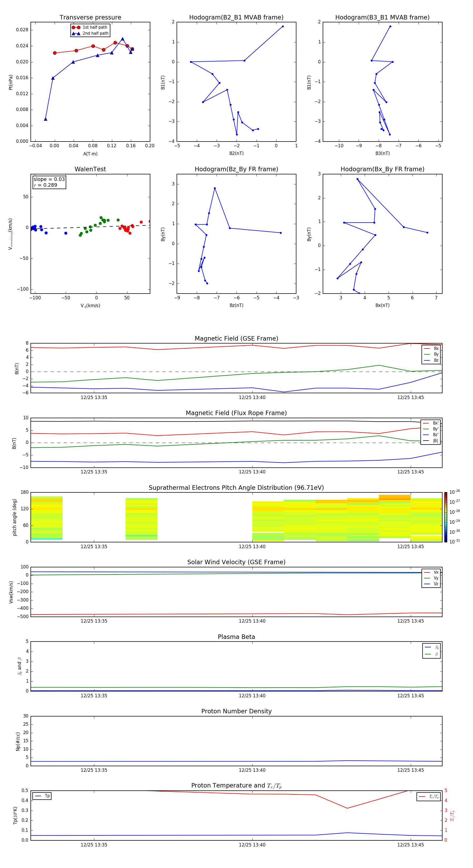Select the Bx legend entry in GSE magnetic field plot

(x=431, y=349)
